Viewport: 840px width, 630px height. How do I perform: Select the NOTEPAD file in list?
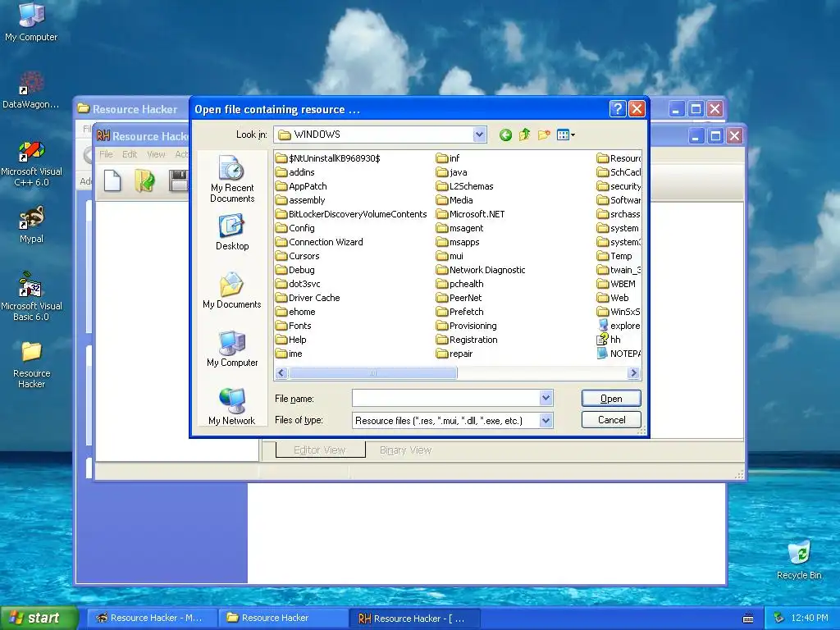tap(619, 353)
